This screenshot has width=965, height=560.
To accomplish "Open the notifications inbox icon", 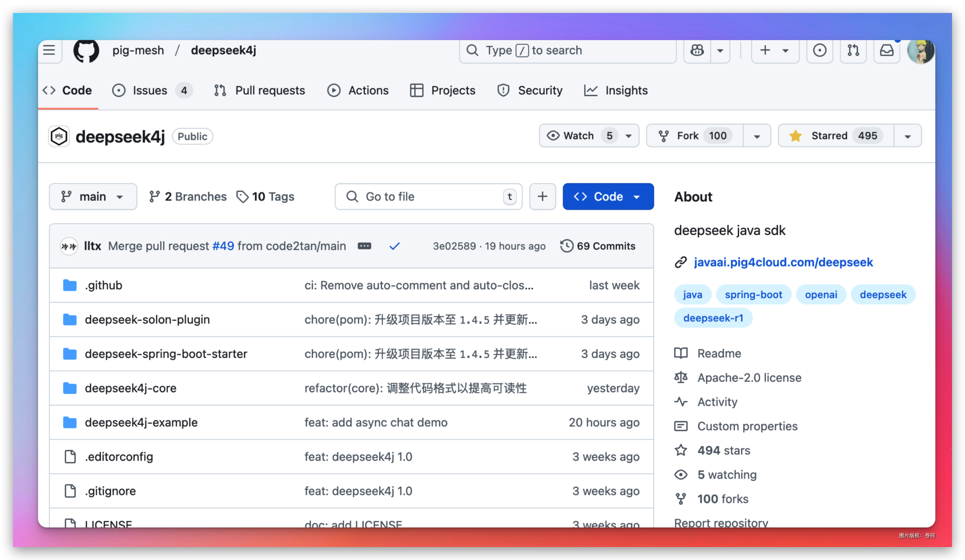I will [887, 50].
